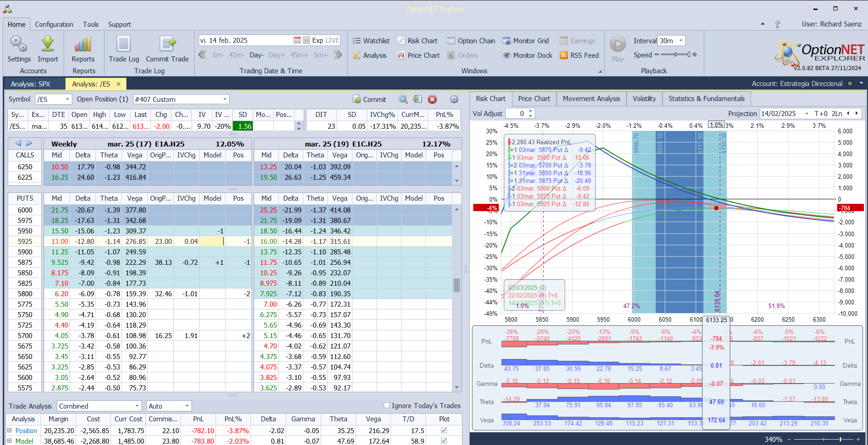Open the Option Chain window
This screenshot has height=445, width=868.
[471, 41]
